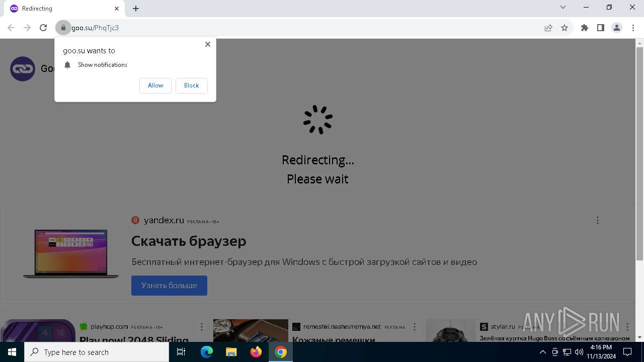Click the reload page icon

point(43,28)
